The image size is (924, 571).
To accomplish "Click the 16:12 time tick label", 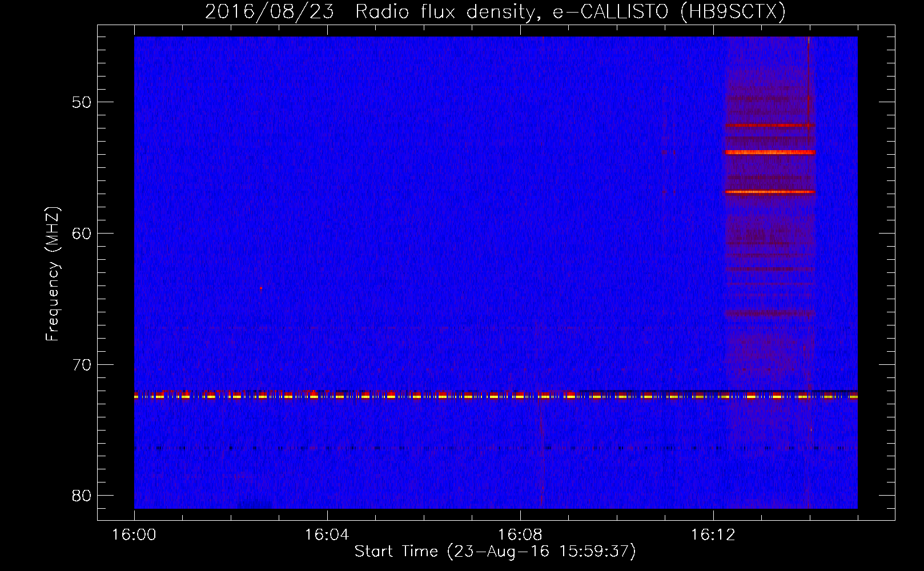I will tap(713, 535).
